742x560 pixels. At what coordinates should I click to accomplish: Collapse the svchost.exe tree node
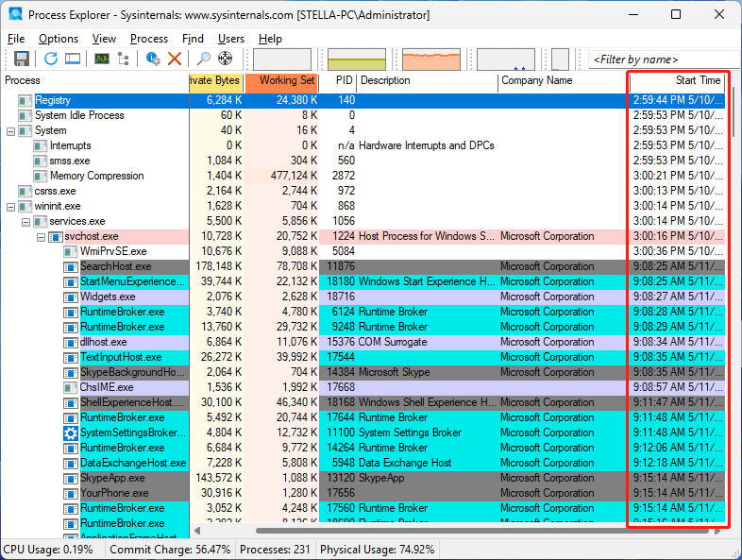(x=42, y=237)
